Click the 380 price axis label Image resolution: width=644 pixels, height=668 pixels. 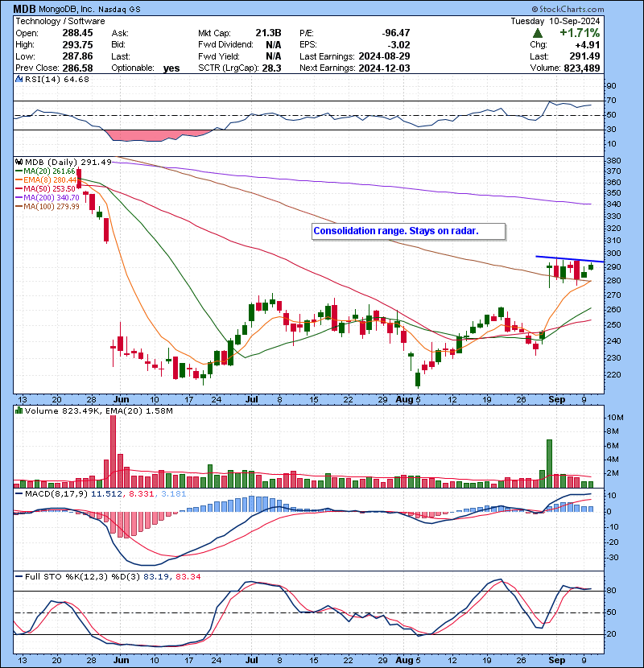[614, 161]
